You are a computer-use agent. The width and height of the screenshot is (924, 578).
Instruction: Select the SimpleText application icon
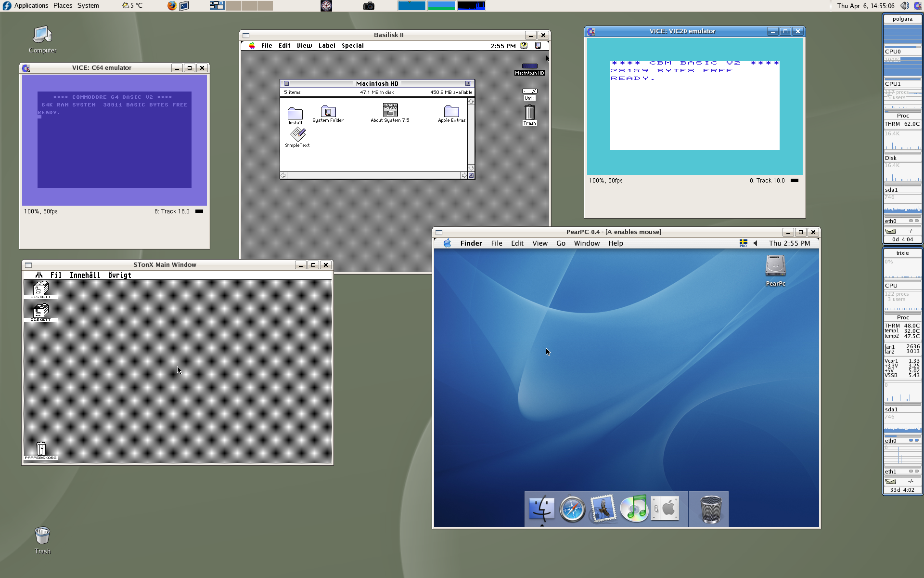(297, 135)
